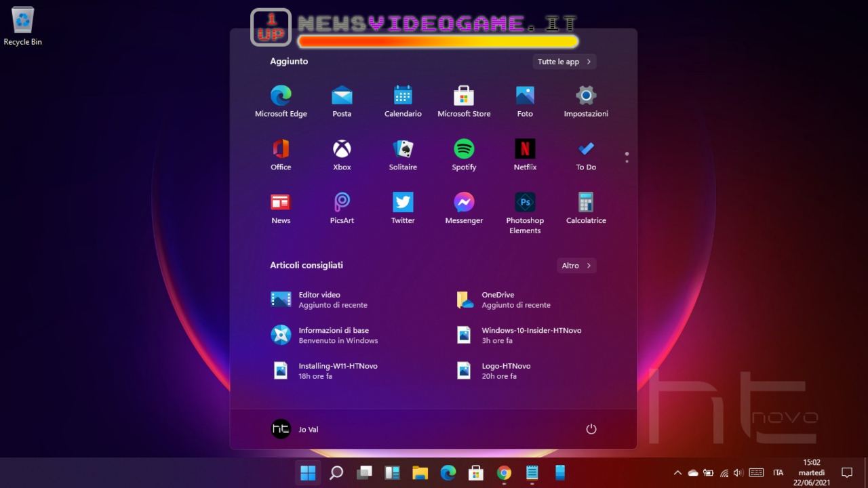Screen dimensions: 868x488
Task: Open Messenger app
Action: pos(464,209)
